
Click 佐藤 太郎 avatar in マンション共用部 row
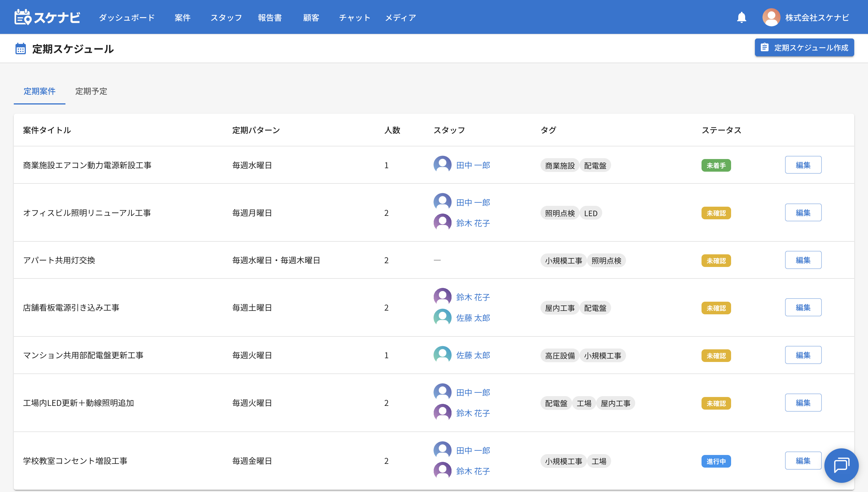coord(442,355)
